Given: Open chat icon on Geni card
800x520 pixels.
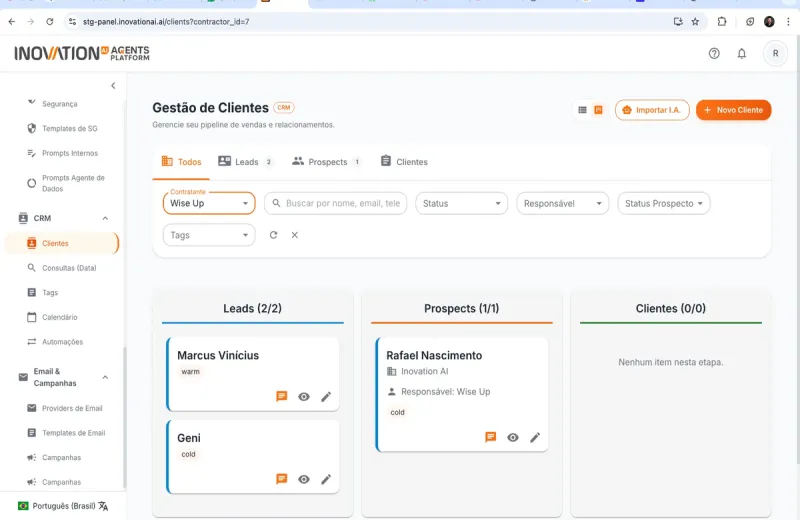Looking at the screenshot, I should pos(281,479).
